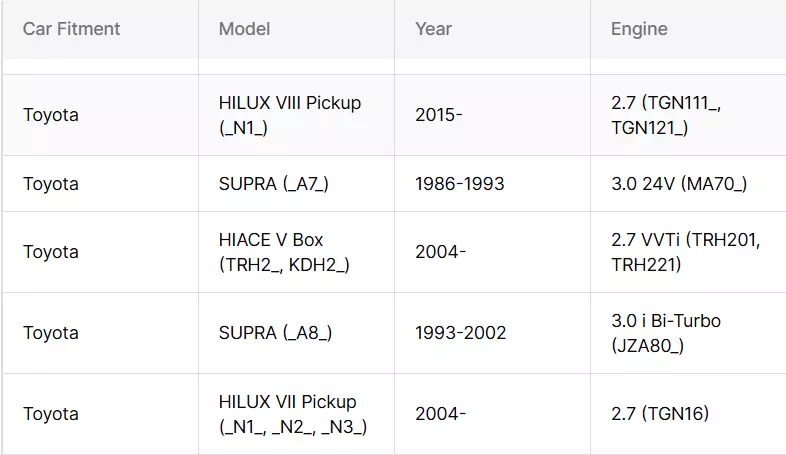
Task: Select the 2.7 VVTi (TRH201, TRH221) engine cell
Action: [686, 252]
